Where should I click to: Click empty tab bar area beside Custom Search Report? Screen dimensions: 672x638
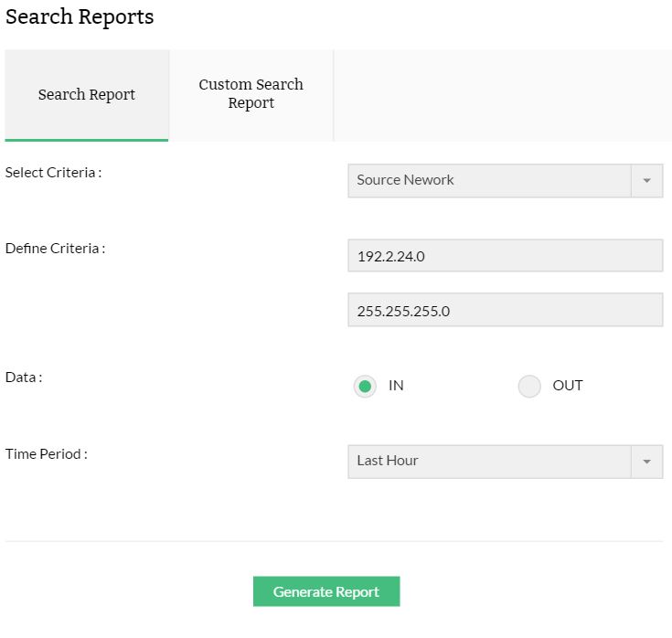point(503,95)
